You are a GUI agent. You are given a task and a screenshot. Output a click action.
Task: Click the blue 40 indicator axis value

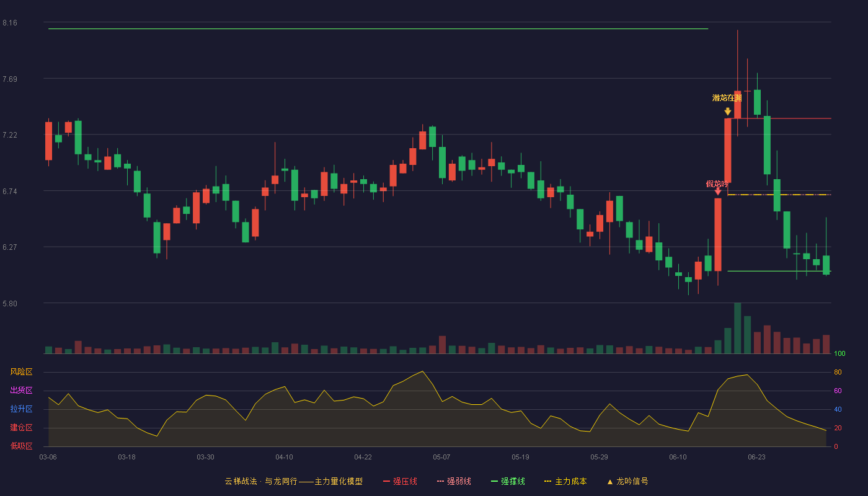[838, 409]
